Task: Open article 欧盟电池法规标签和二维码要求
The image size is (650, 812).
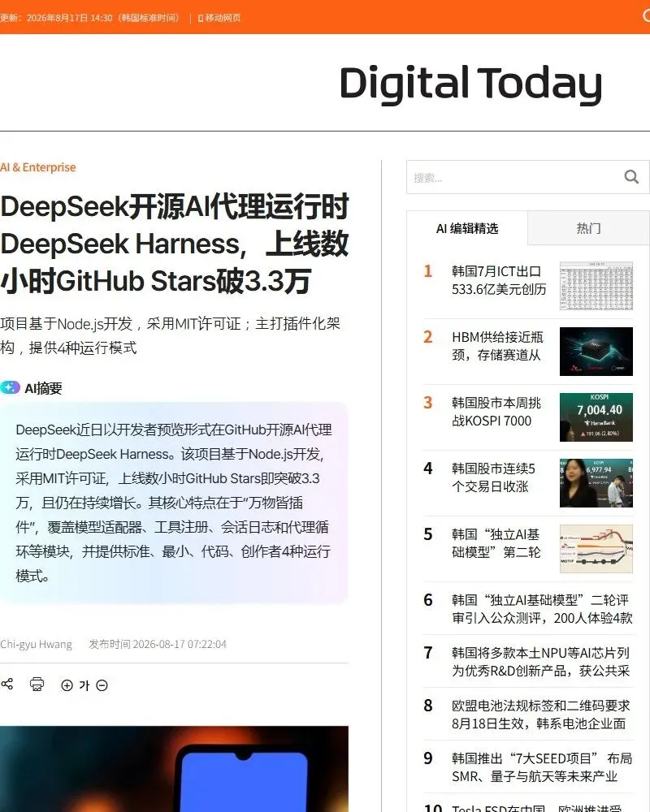Action: coord(540,715)
